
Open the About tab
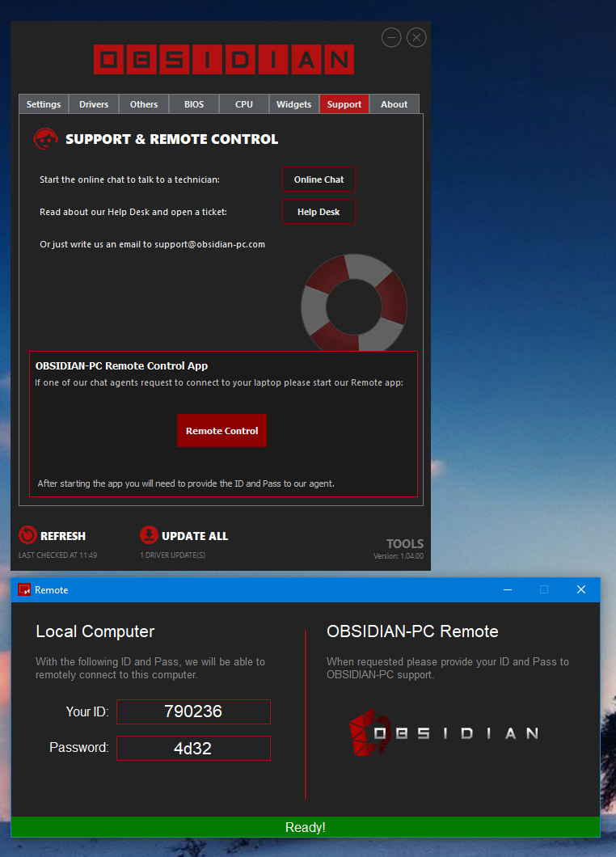pos(394,103)
